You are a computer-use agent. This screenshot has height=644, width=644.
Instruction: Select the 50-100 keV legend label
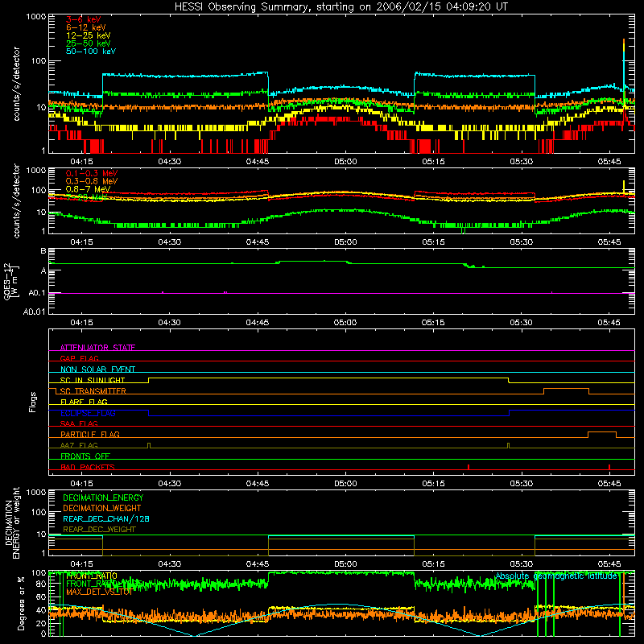tap(91, 52)
